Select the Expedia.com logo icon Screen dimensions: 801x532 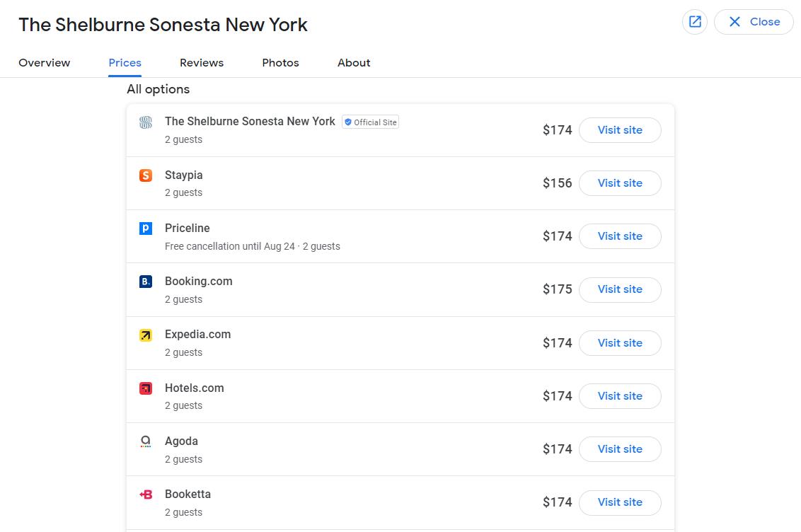[145, 334]
